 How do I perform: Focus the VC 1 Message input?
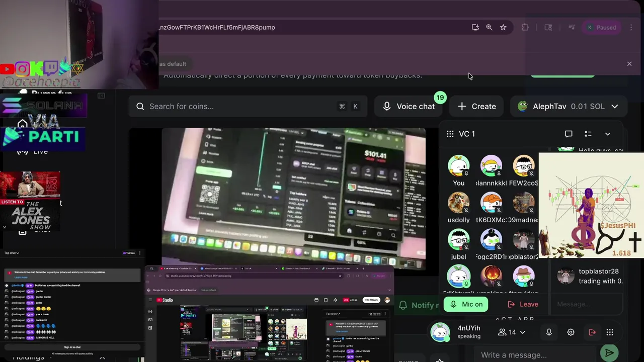click(x=586, y=304)
